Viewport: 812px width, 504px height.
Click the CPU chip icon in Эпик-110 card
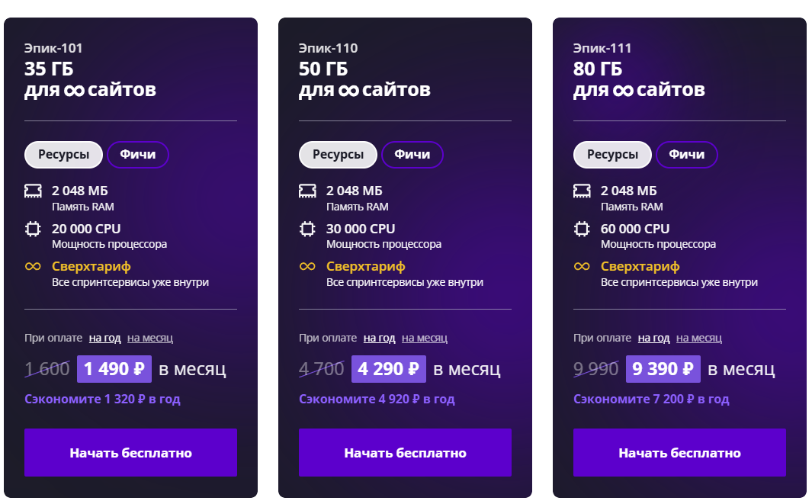pyautogui.click(x=307, y=229)
